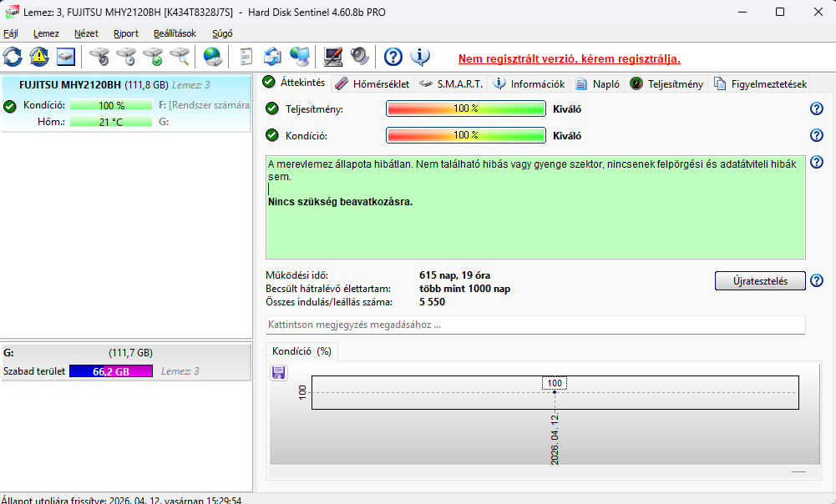Open the Figyelmeztetések tab

coord(760,84)
